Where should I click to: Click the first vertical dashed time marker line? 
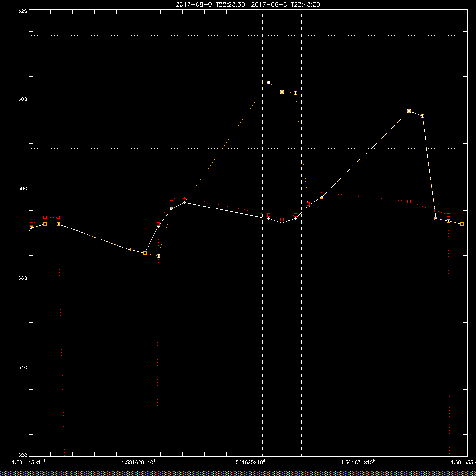(263, 233)
